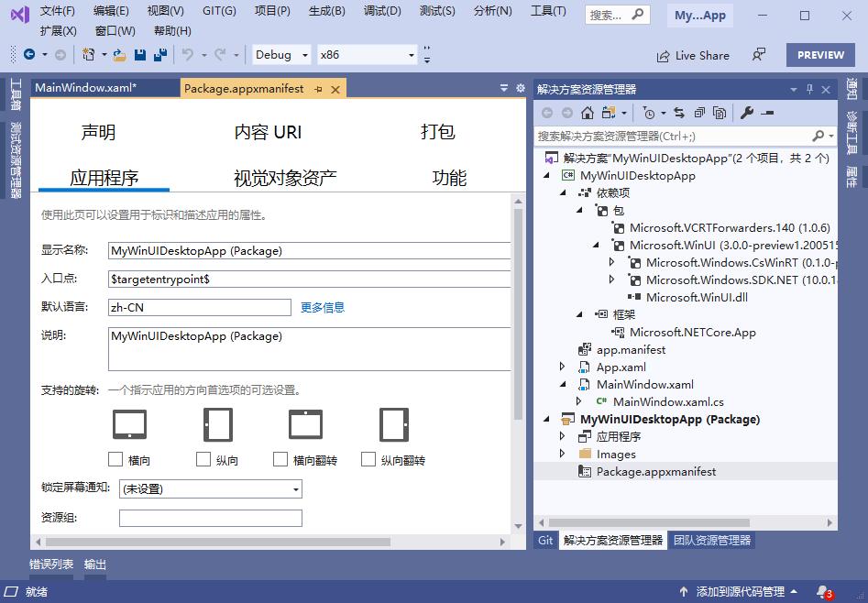
Task: Click the Home icon in Solution Explorer
Action: 586,113
